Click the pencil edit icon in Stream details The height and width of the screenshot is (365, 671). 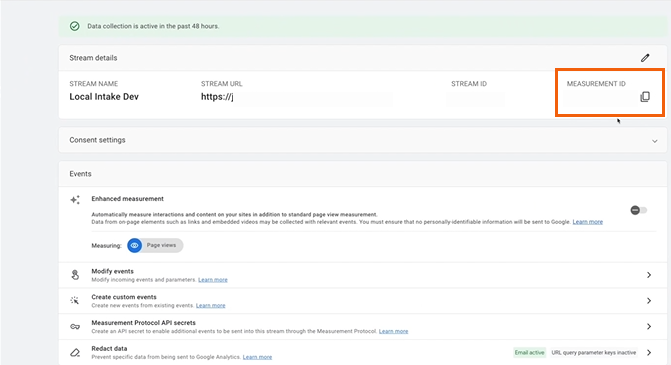pos(645,58)
